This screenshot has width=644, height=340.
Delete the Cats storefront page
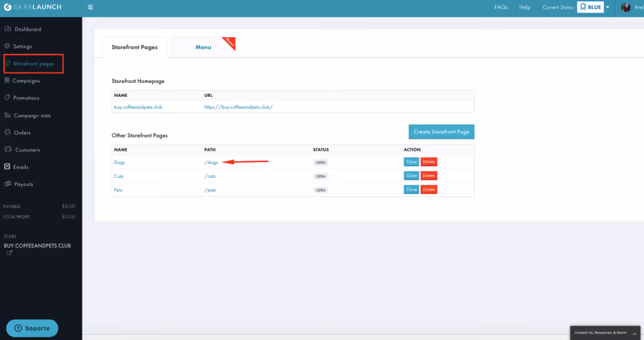(x=429, y=176)
